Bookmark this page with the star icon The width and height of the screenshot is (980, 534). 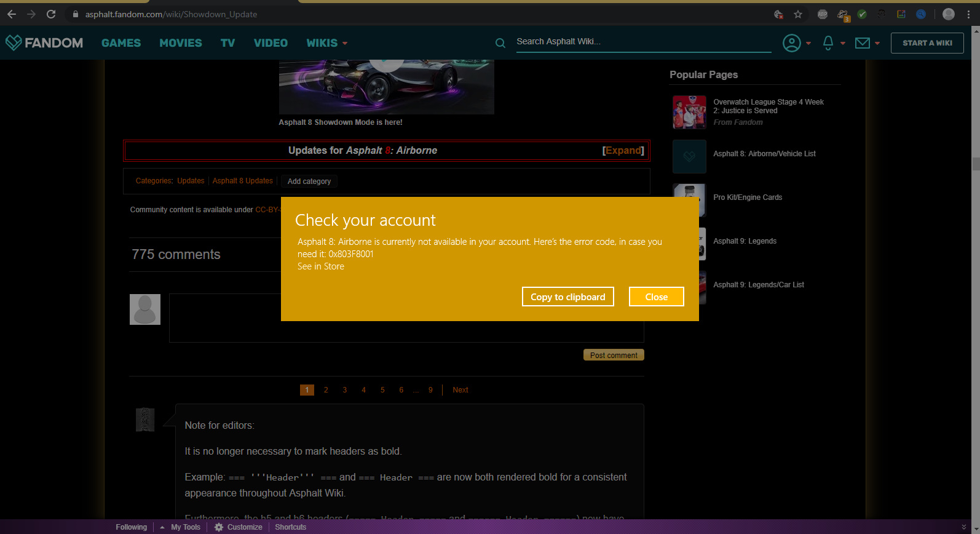[x=798, y=14]
